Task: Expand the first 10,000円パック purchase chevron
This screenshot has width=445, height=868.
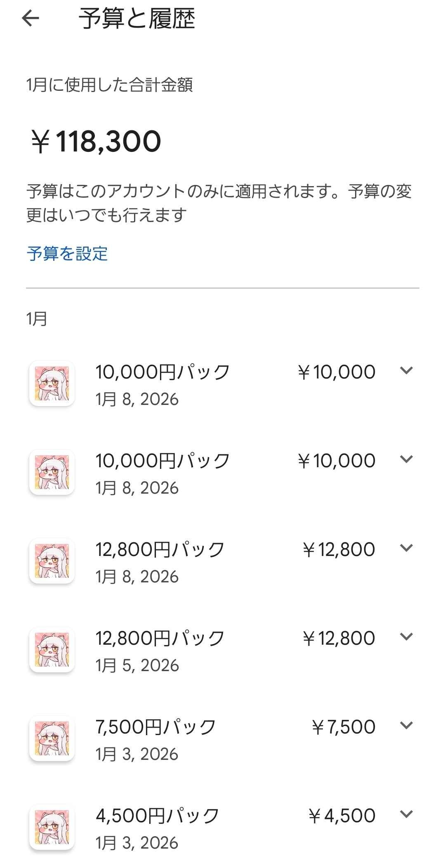Action: [x=407, y=371]
